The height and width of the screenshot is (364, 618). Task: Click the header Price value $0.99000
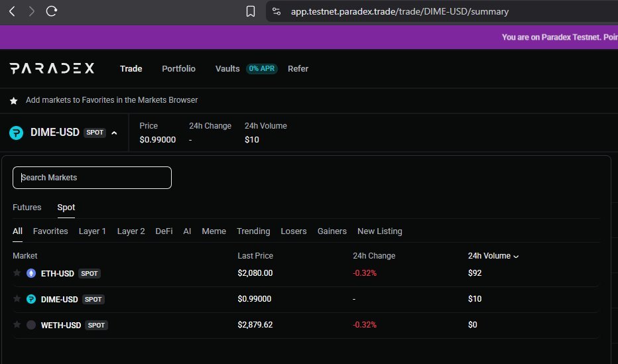(158, 140)
